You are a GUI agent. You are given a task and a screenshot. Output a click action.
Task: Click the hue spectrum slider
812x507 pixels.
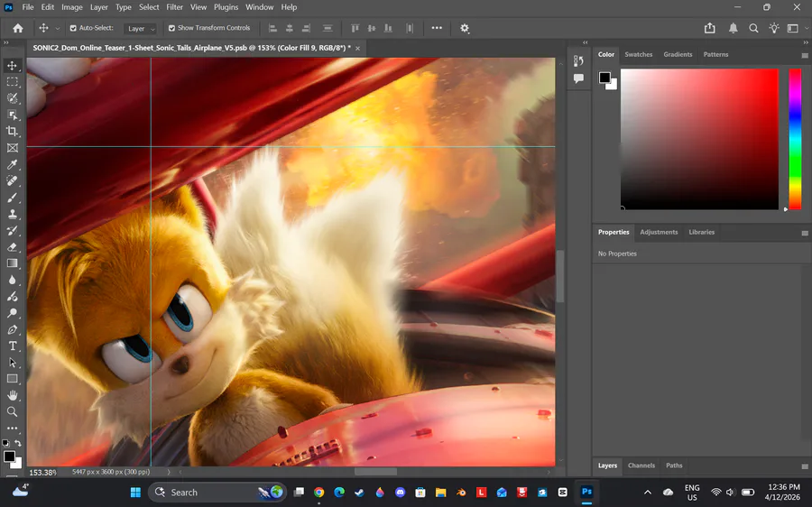[795, 138]
